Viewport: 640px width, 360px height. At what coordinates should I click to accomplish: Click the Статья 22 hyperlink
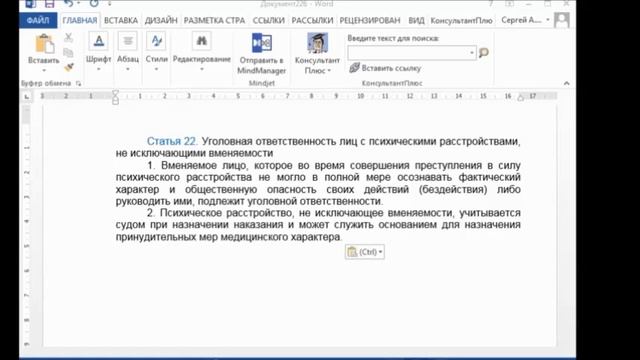(x=172, y=141)
